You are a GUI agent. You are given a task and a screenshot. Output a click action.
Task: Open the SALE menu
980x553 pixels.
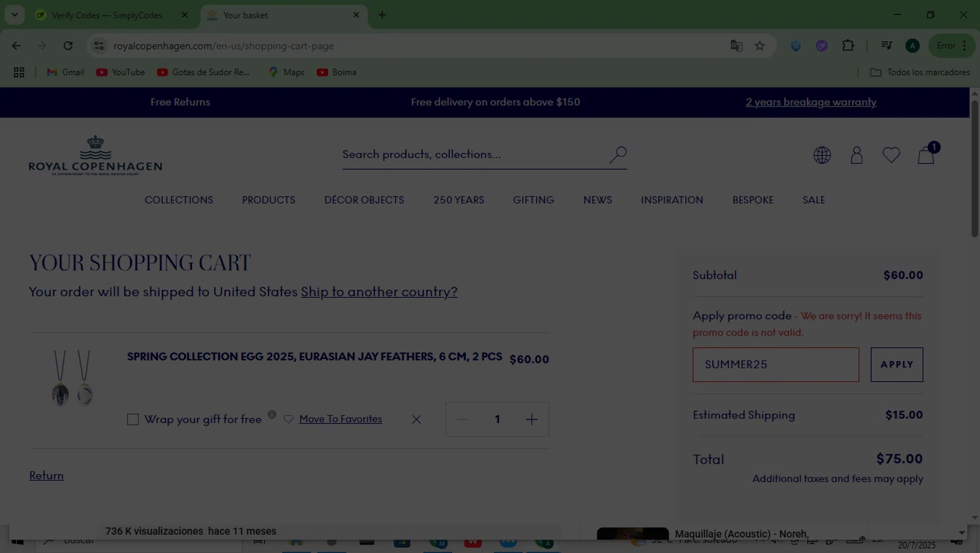[813, 200]
